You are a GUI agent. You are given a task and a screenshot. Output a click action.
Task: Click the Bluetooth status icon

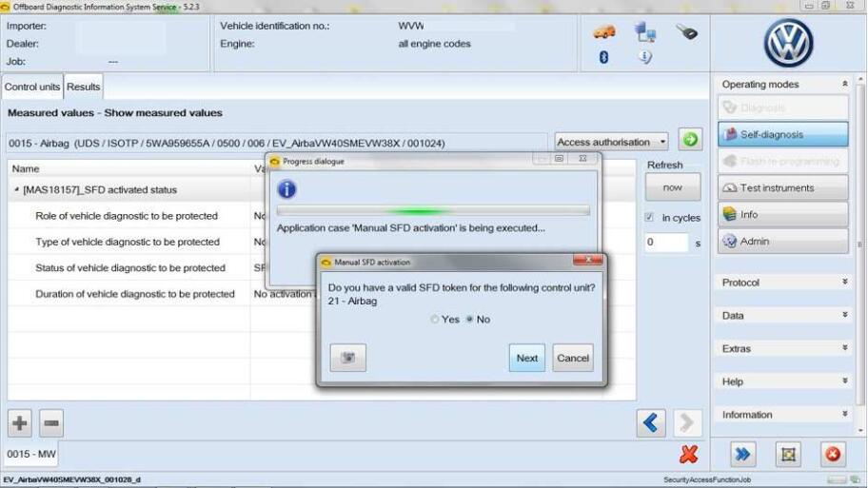tap(603, 56)
